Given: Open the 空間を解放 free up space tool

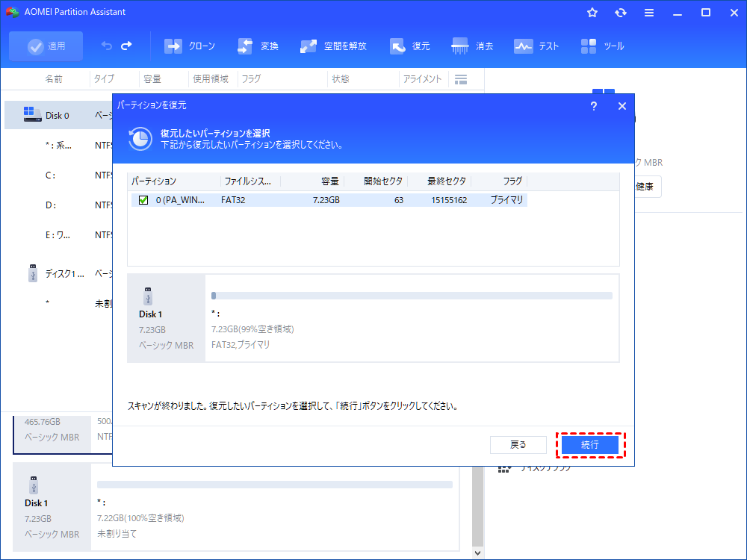Looking at the screenshot, I should (x=333, y=46).
